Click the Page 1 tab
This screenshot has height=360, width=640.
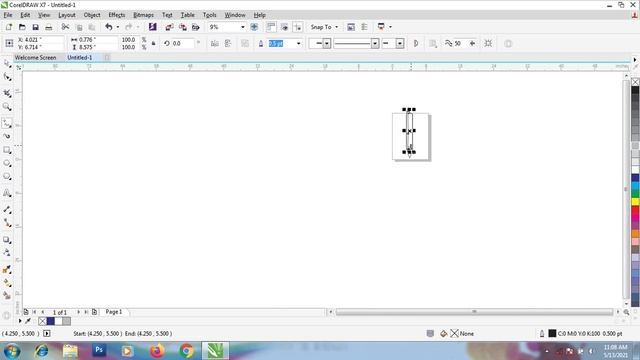(113, 312)
